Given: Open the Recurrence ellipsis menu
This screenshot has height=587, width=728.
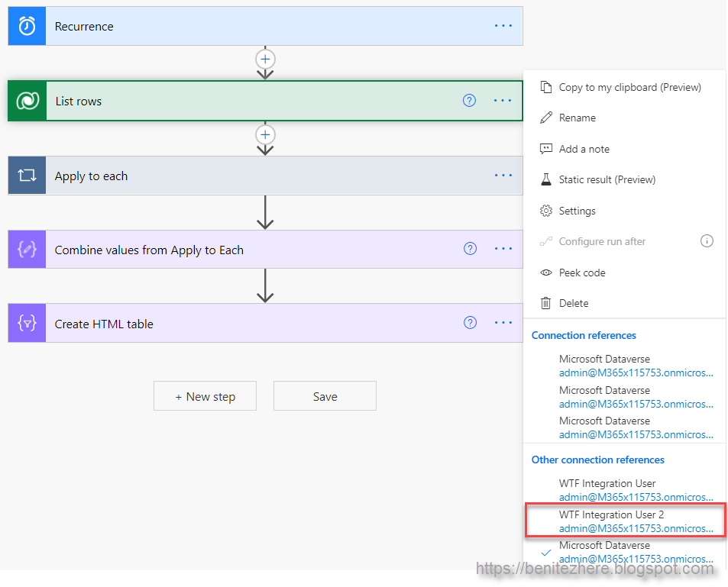Looking at the screenshot, I should point(503,25).
